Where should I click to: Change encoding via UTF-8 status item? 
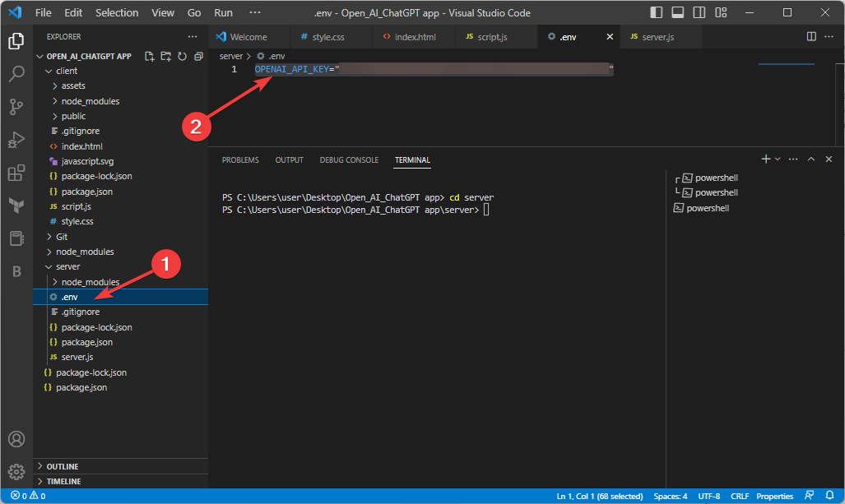point(709,496)
